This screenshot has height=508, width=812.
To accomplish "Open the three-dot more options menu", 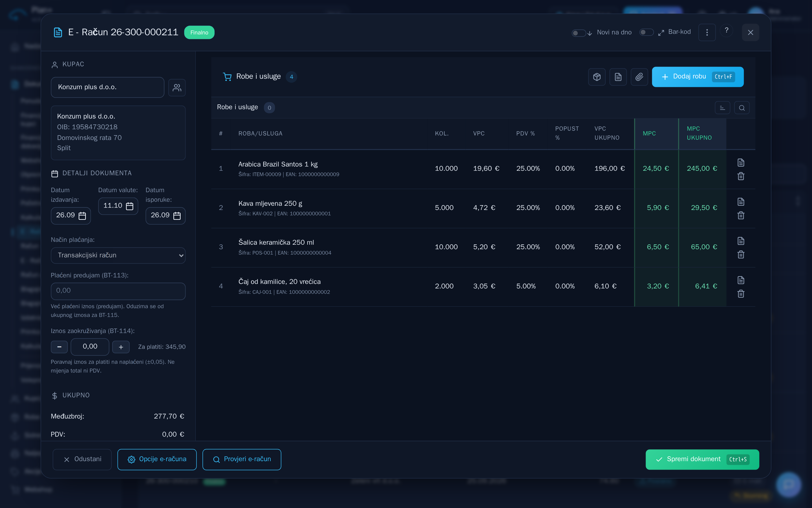I will 707,32.
